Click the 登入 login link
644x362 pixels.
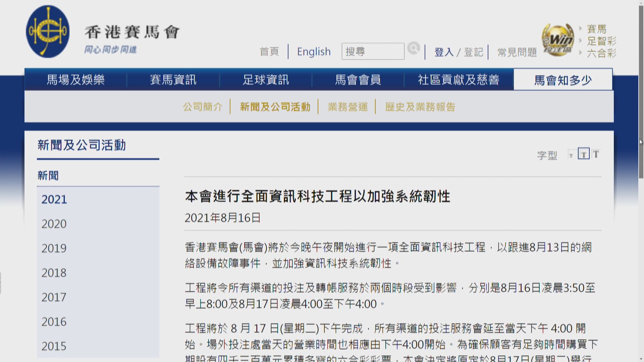[444, 52]
